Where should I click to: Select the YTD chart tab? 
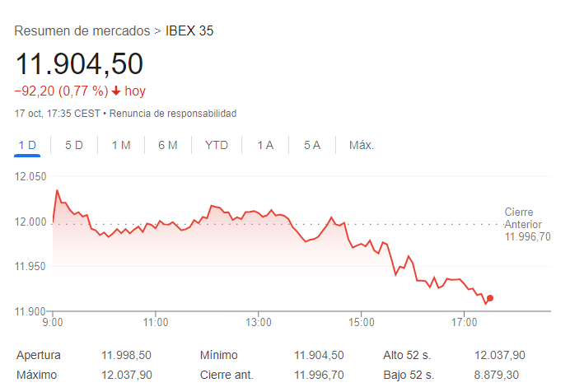point(217,145)
